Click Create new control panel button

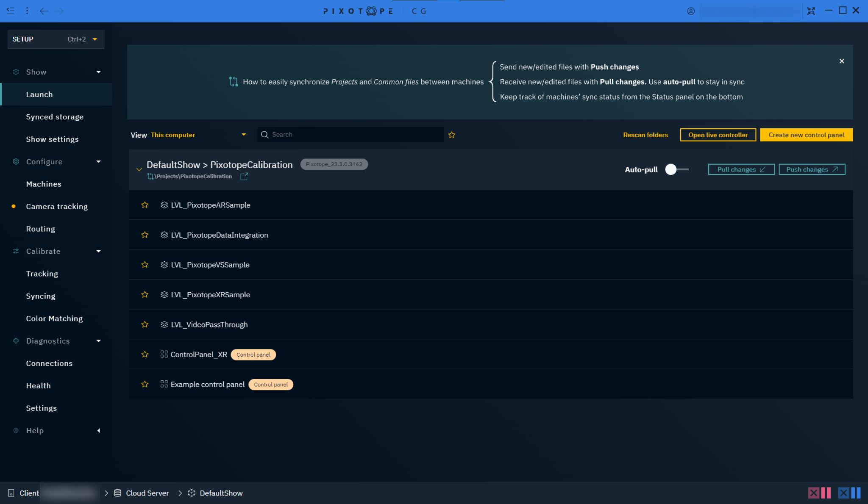pos(806,135)
